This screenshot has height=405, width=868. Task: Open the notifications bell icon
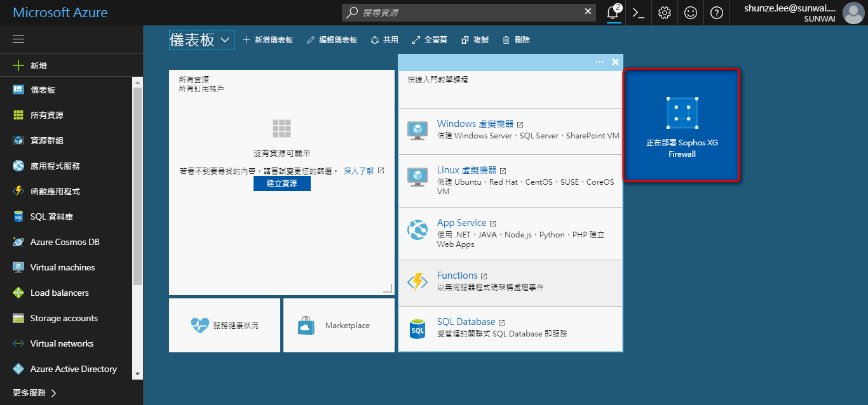click(613, 13)
